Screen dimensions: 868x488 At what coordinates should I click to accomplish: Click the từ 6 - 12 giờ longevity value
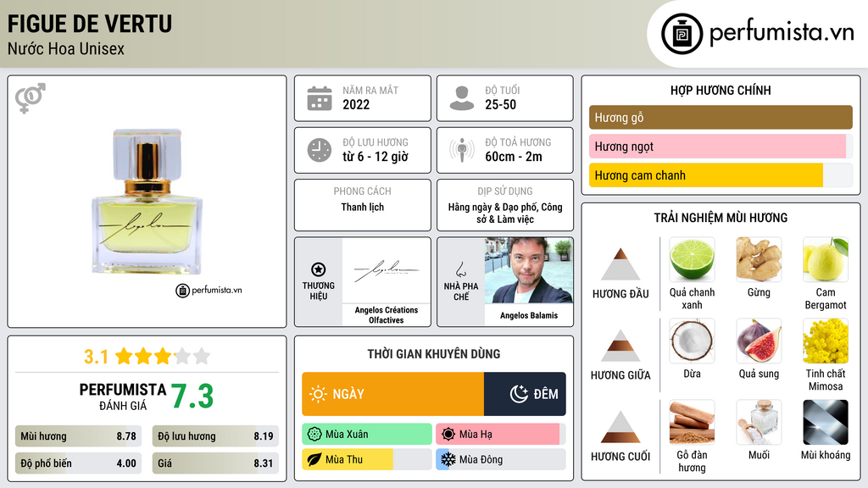coord(375,157)
